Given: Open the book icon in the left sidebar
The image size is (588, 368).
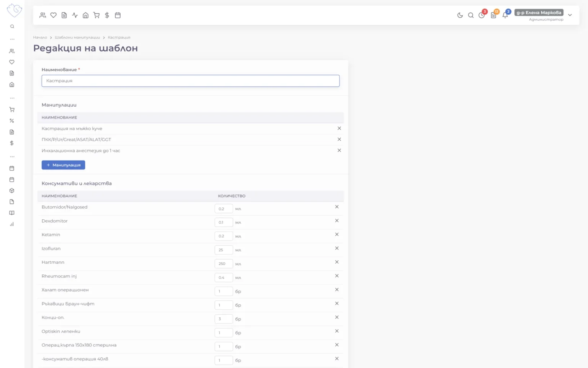Looking at the screenshot, I should 12,213.
